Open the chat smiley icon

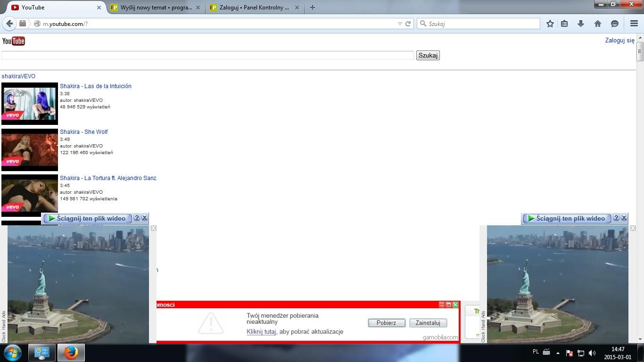click(615, 24)
